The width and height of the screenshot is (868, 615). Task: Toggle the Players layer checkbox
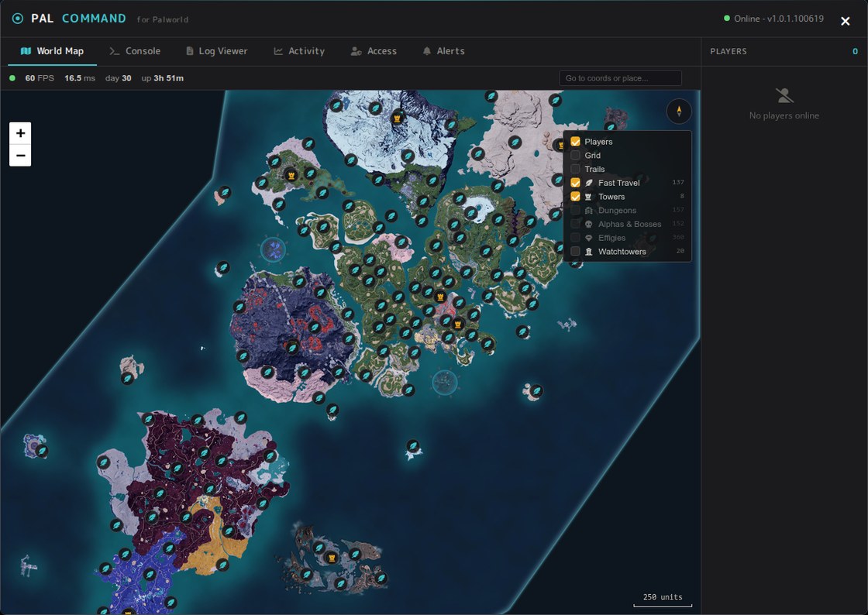coord(575,142)
